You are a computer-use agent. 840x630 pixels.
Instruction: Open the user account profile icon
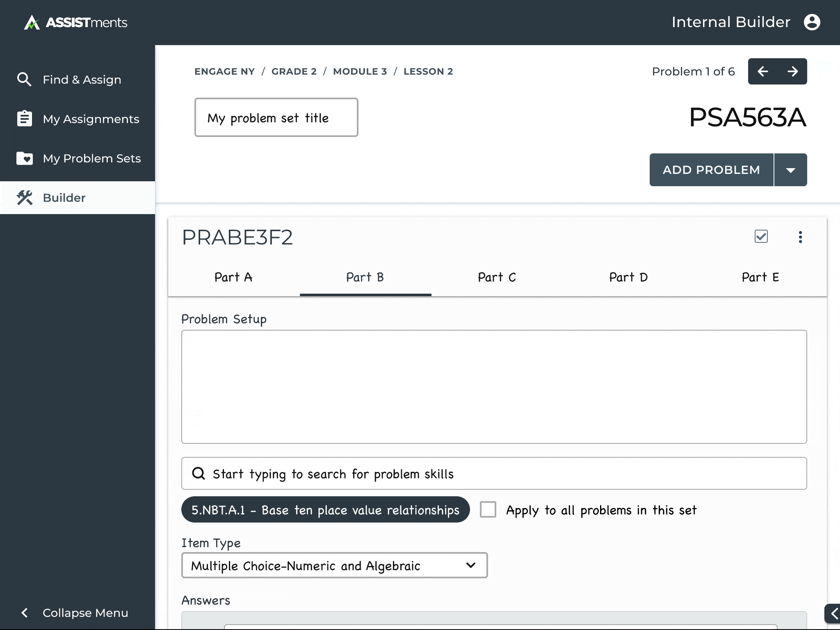point(812,22)
